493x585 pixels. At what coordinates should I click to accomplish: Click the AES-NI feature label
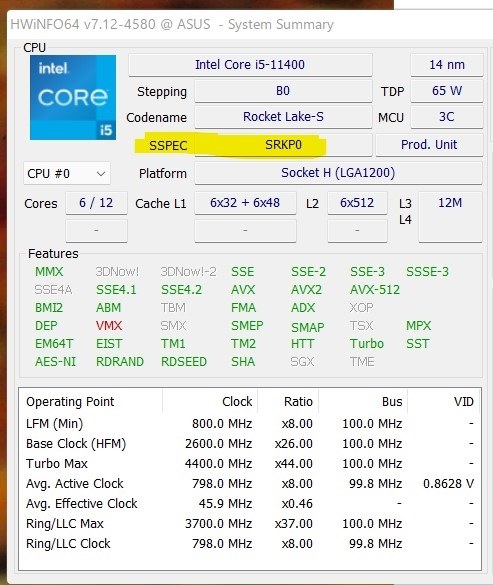[55, 362]
